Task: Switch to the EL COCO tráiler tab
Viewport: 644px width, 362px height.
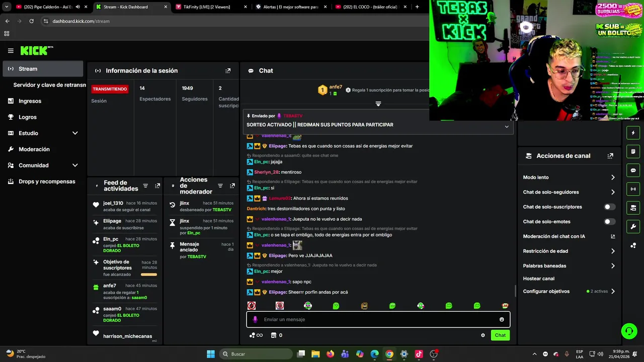Action: 370,7
